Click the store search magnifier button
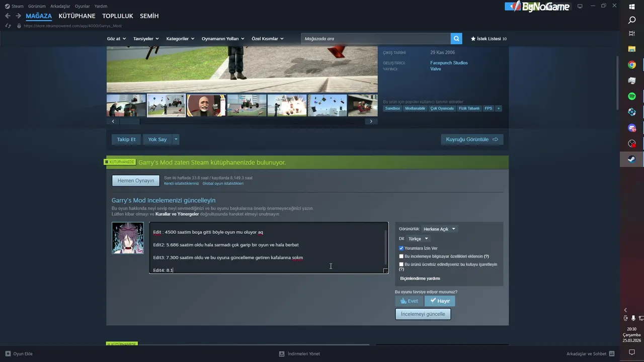 pos(456,39)
